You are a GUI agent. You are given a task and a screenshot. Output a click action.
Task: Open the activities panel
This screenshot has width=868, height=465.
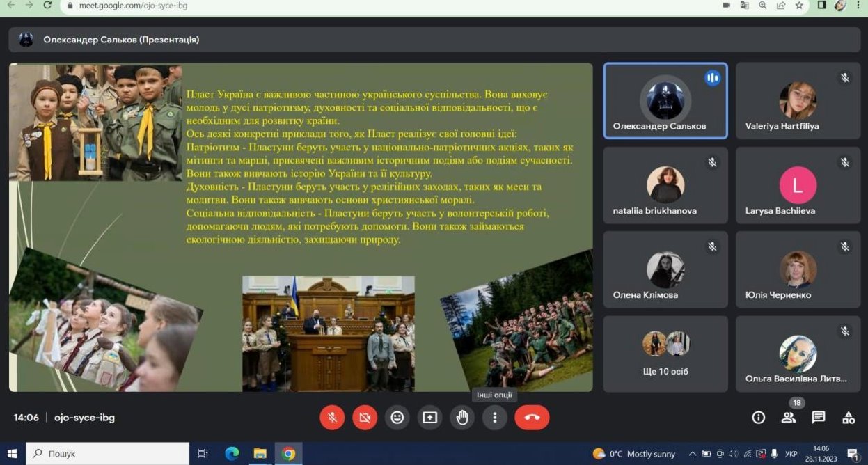849,418
